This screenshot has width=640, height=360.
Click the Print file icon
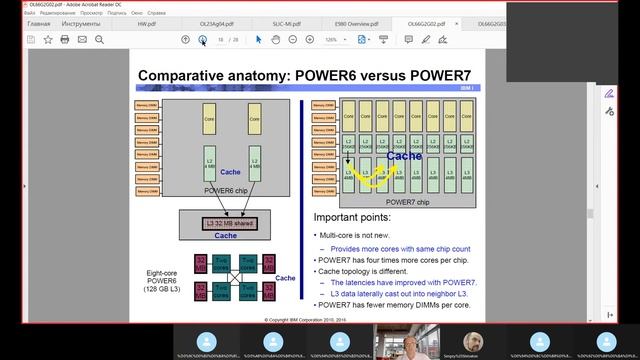click(x=65, y=40)
